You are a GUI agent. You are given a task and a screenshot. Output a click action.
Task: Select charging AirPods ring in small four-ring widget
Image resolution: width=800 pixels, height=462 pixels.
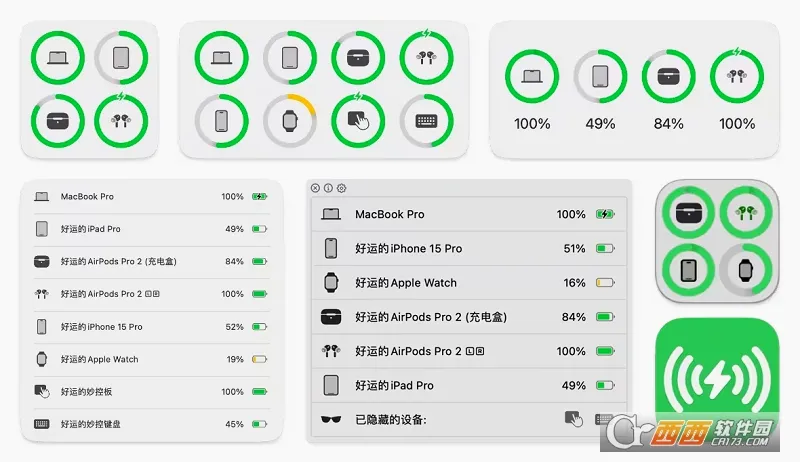121,121
